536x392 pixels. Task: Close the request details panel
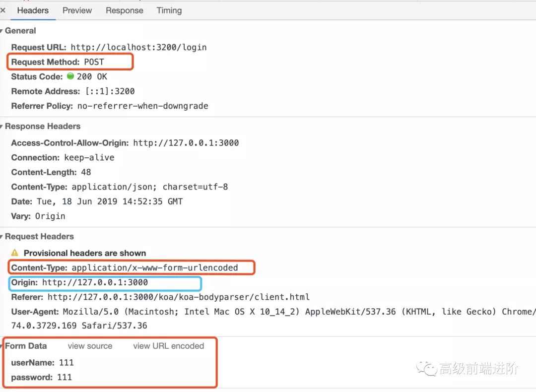[x=3, y=10]
